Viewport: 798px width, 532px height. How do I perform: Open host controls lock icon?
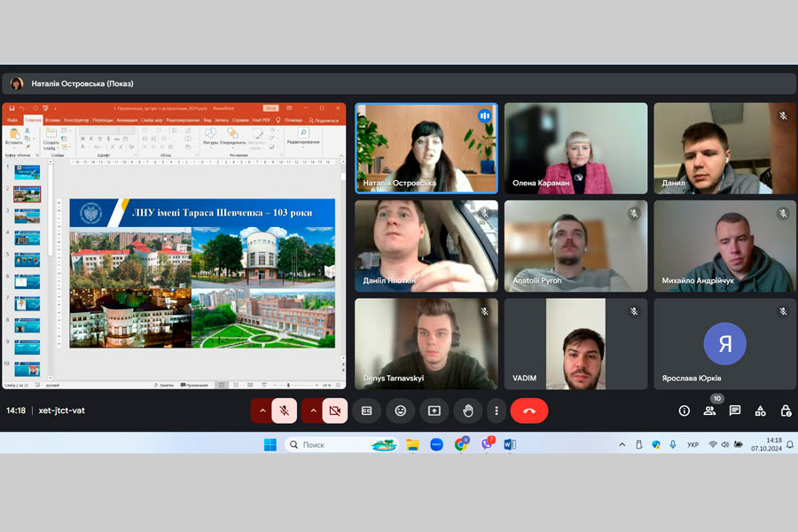[786, 411]
